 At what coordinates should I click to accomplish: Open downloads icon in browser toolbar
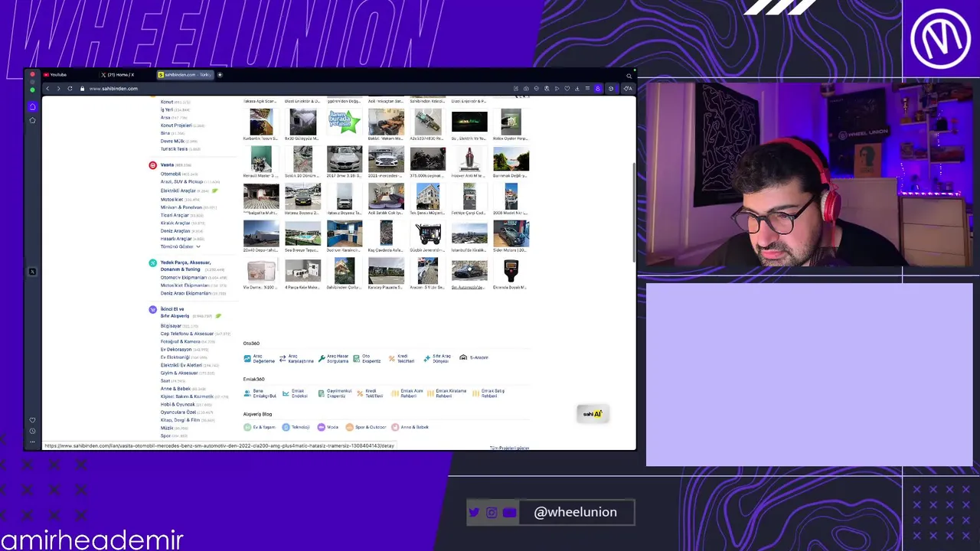pos(577,89)
